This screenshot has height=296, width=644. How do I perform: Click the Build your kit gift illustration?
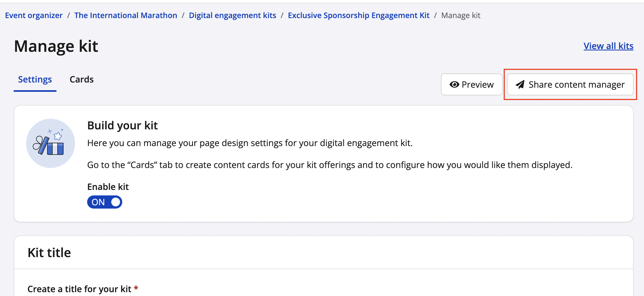[50, 143]
